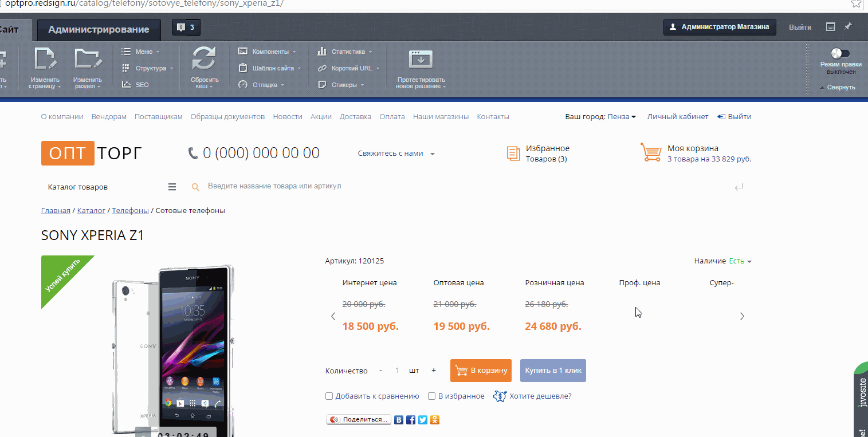Open Протестировать новое решение icon

point(421,60)
